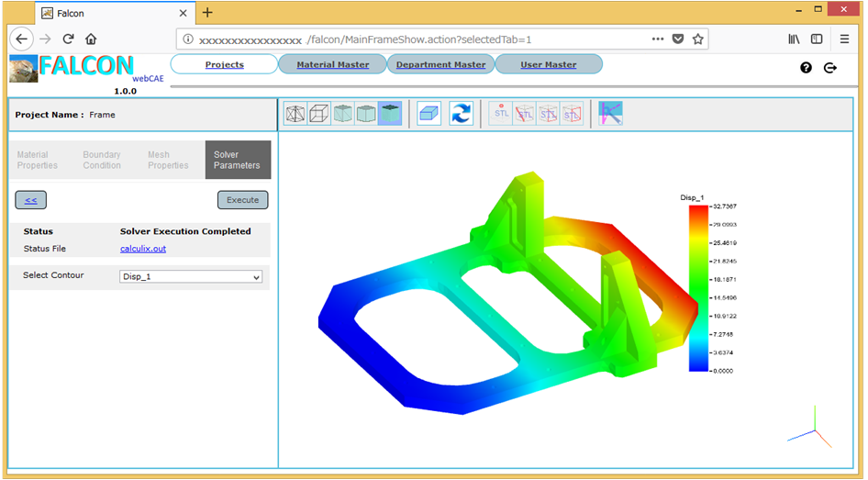This screenshot has width=868, height=480.
Task: Open the Select Contour dropdown
Action: (191, 276)
